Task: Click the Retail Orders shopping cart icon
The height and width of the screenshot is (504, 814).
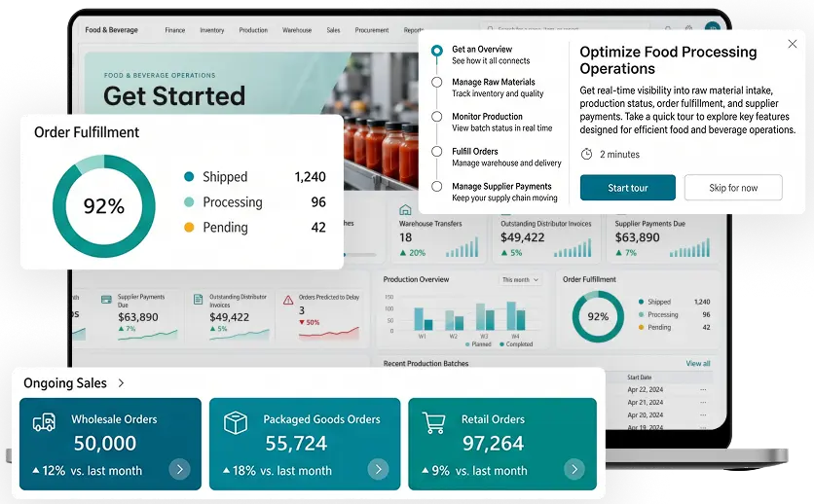Action: [x=433, y=422]
